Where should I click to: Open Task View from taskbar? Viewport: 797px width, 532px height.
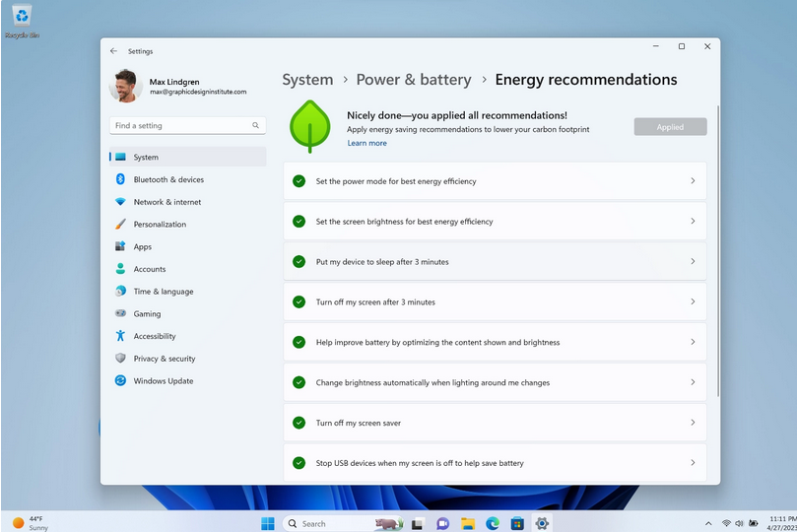(x=418, y=523)
